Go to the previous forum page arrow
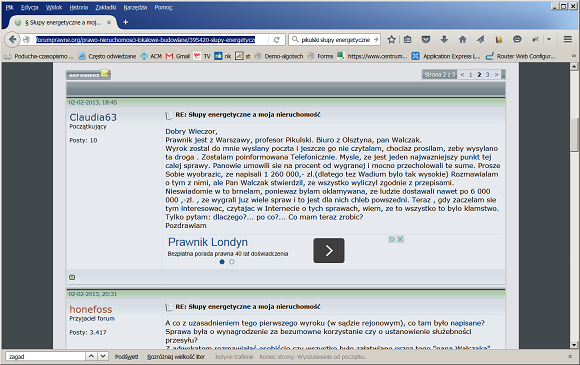The image size is (580, 365). pyautogui.click(x=462, y=75)
